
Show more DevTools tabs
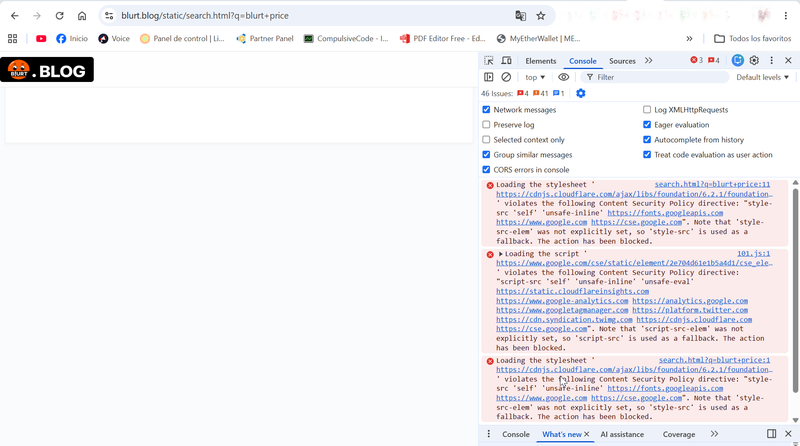(648, 61)
